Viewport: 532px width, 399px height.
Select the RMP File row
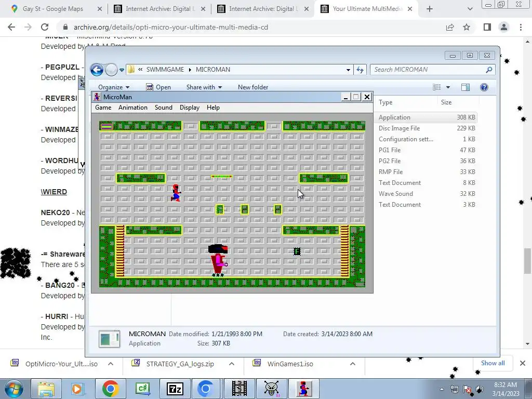click(427, 171)
